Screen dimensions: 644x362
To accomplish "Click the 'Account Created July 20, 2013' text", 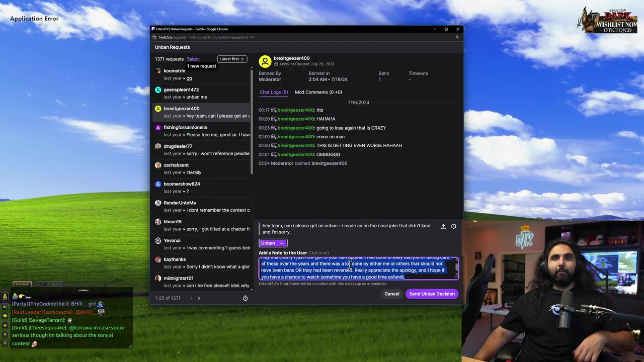I will pos(306,64).
